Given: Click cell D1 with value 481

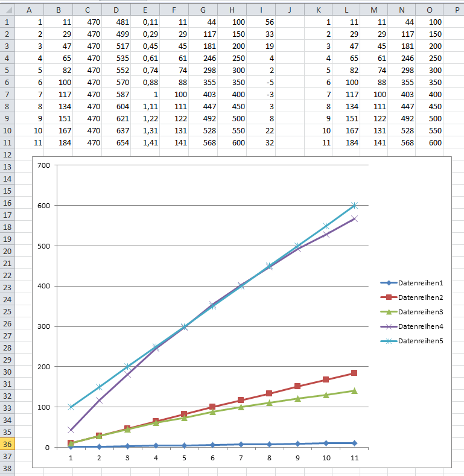Looking at the screenshot, I should click(116, 22).
